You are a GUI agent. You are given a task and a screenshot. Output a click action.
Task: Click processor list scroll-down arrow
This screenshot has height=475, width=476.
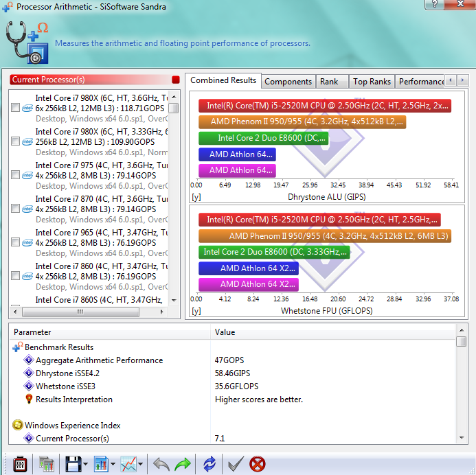(x=174, y=300)
